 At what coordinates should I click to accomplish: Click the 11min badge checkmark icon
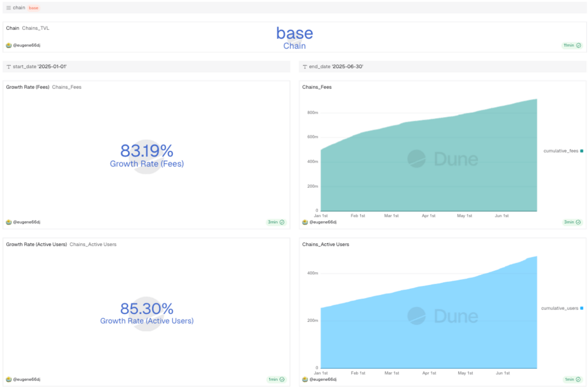click(x=579, y=45)
